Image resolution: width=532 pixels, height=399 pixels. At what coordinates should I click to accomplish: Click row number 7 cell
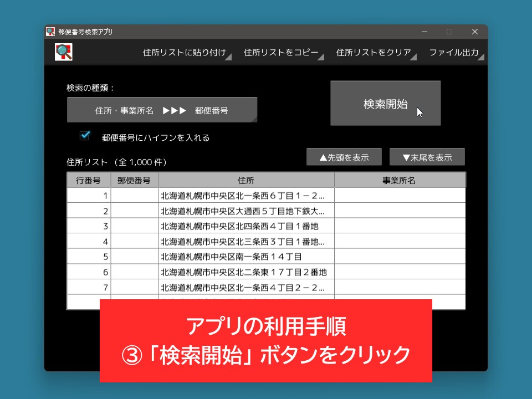(x=89, y=288)
